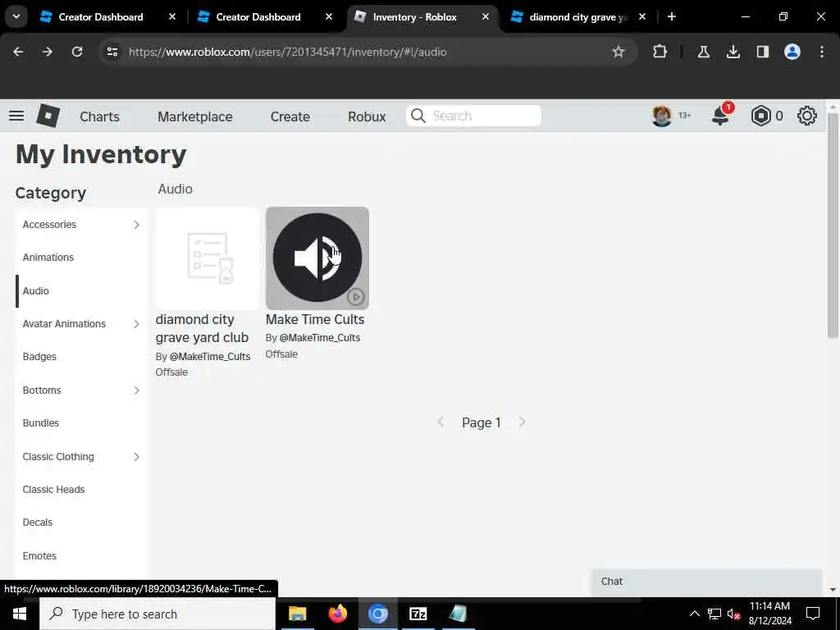The image size is (840, 630).
Task: Select the Audio category
Action: pos(35,291)
